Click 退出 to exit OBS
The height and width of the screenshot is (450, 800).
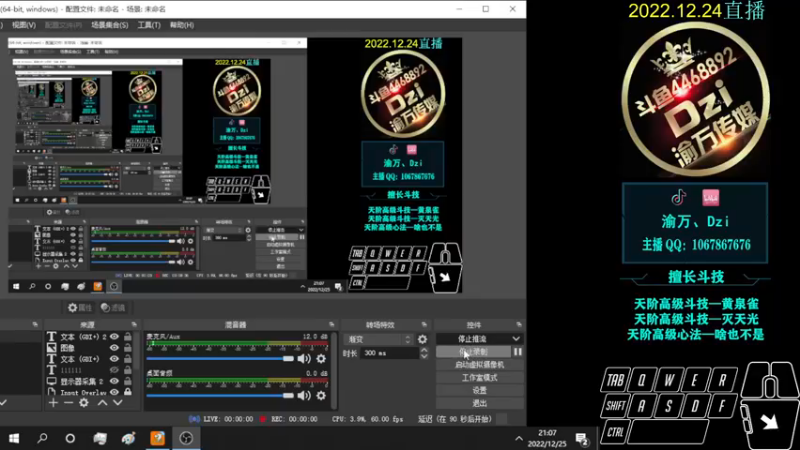coord(480,403)
